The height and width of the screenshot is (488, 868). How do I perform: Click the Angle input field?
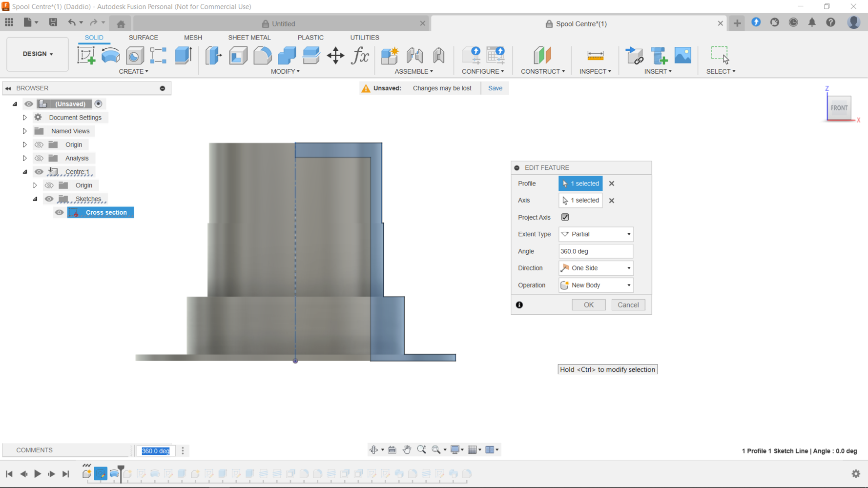596,251
